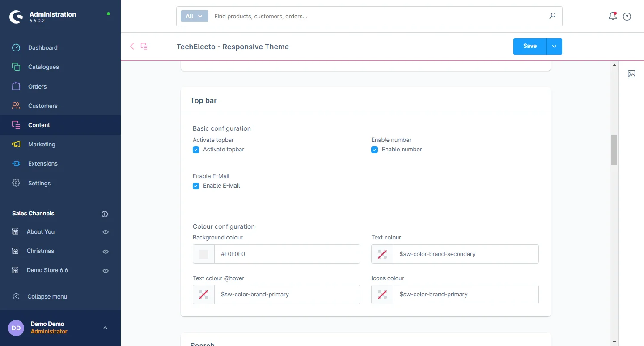644x346 pixels.
Task: Add a new sales channel
Action: pos(105,214)
